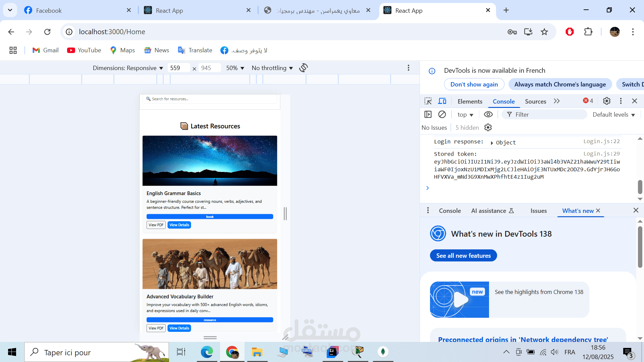Image resolution: width=644 pixels, height=362 pixels.
Task: Click the Don't show again button
Action: pyautogui.click(x=474, y=84)
